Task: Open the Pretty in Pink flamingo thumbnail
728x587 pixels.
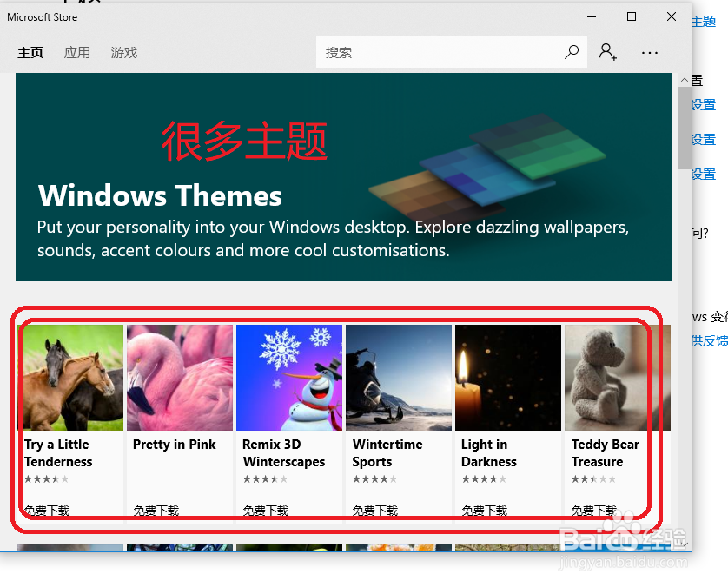Action: point(180,377)
